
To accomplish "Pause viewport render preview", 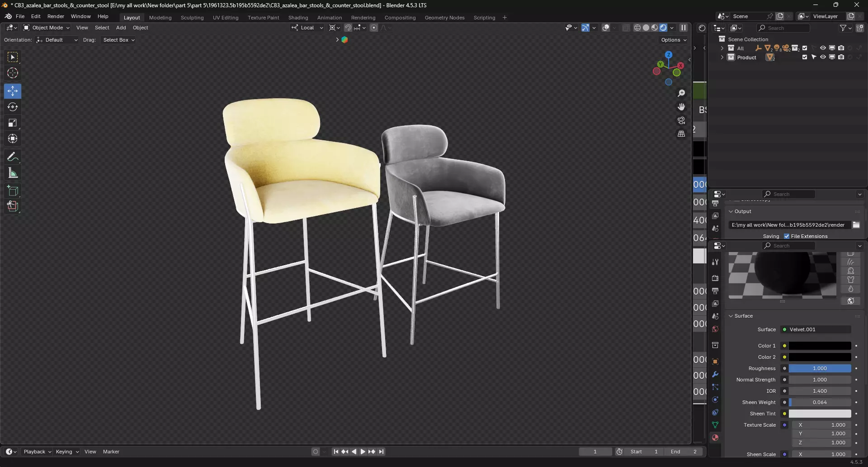I will (684, 28).
